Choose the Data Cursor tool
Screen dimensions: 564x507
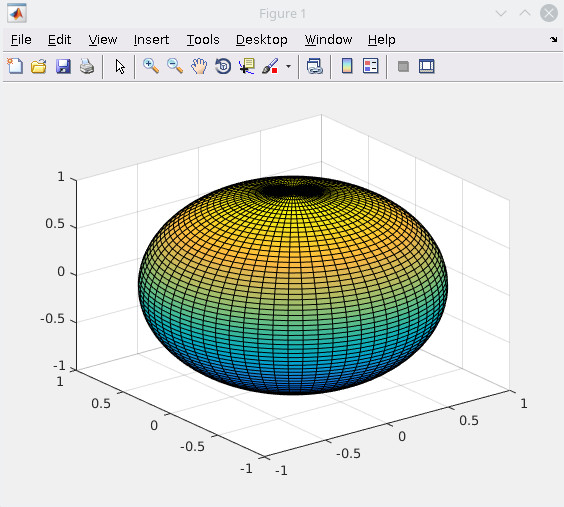point(247,66)
